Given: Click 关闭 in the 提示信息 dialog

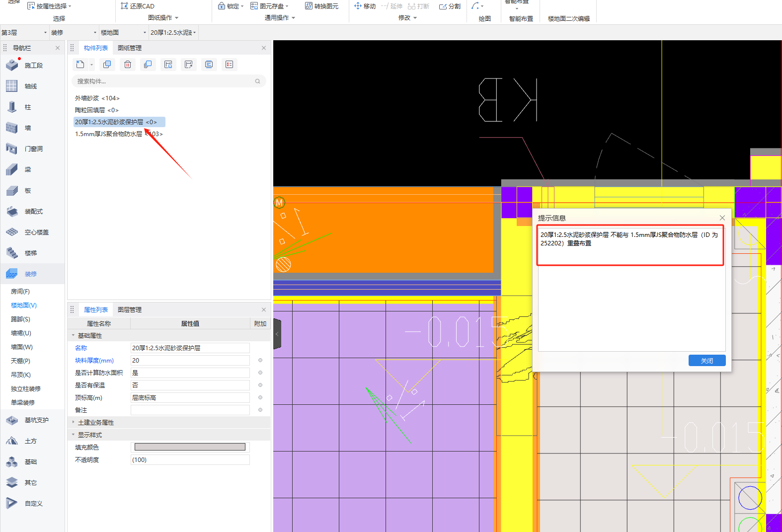Looking at the screenshot, I should (707, 361).
